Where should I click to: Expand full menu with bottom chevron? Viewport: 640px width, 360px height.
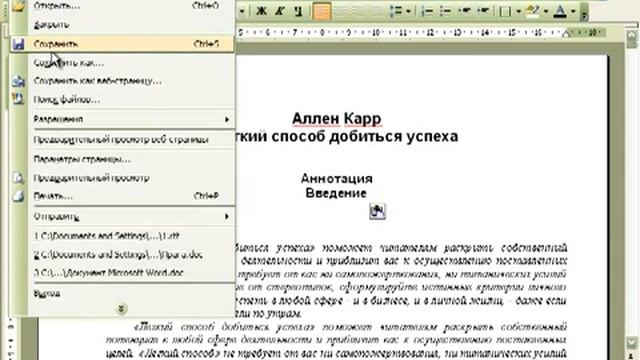tap(121, 309)
